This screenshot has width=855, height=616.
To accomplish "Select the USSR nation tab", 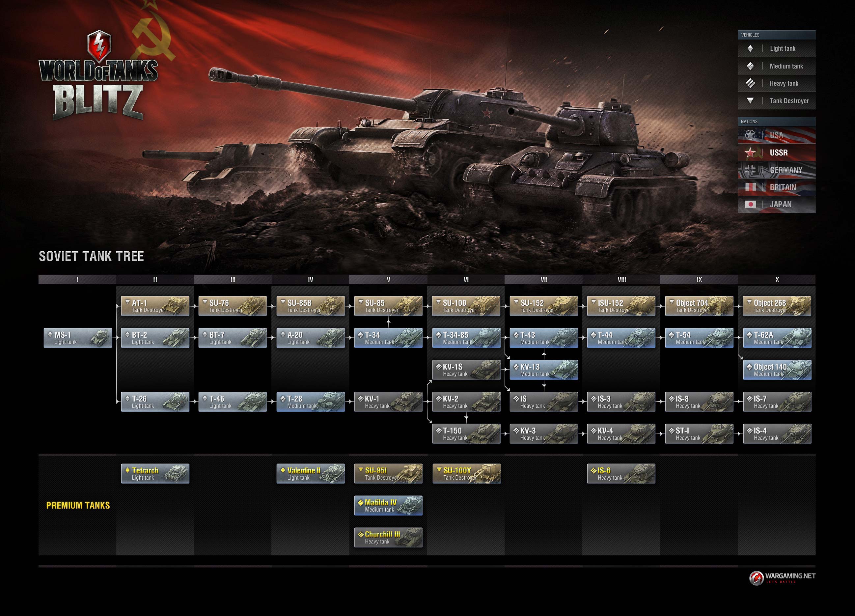I will pyautogui.click(x=777, y=153).
